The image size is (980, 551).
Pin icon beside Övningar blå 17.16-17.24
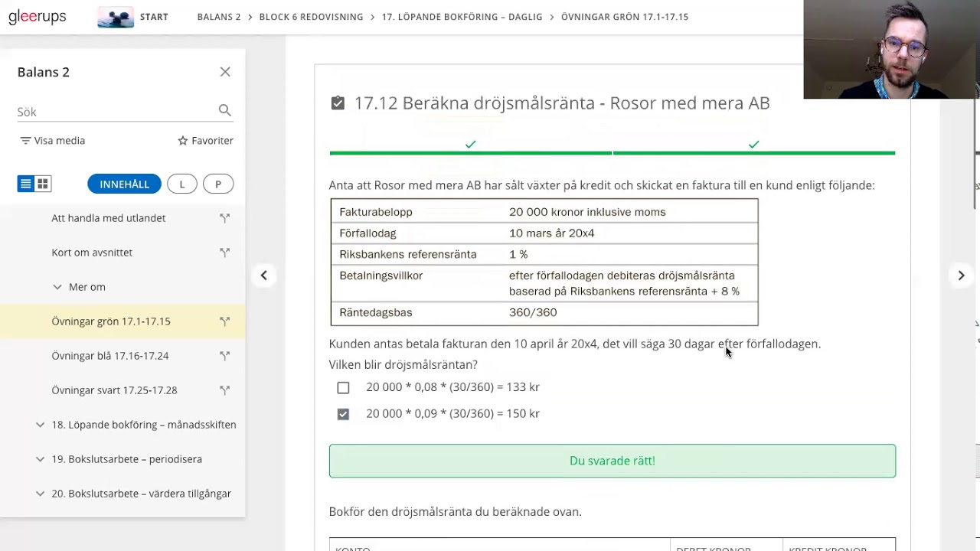(x=224, y=356)
